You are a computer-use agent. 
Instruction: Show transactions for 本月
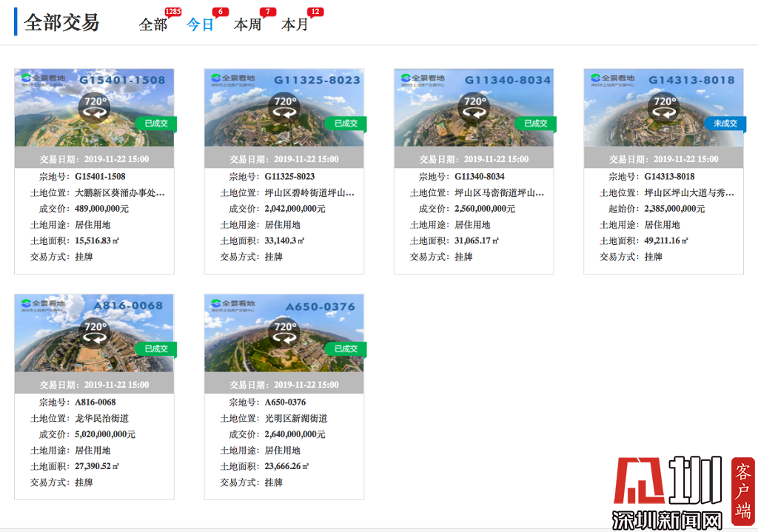point(295,24)
